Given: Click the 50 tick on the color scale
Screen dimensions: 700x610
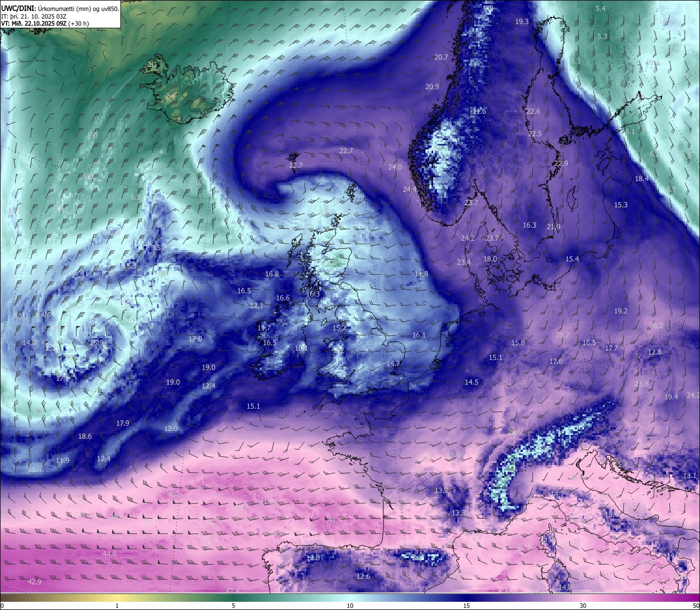Looking at the screenshot, I should (x=696, y=606).
